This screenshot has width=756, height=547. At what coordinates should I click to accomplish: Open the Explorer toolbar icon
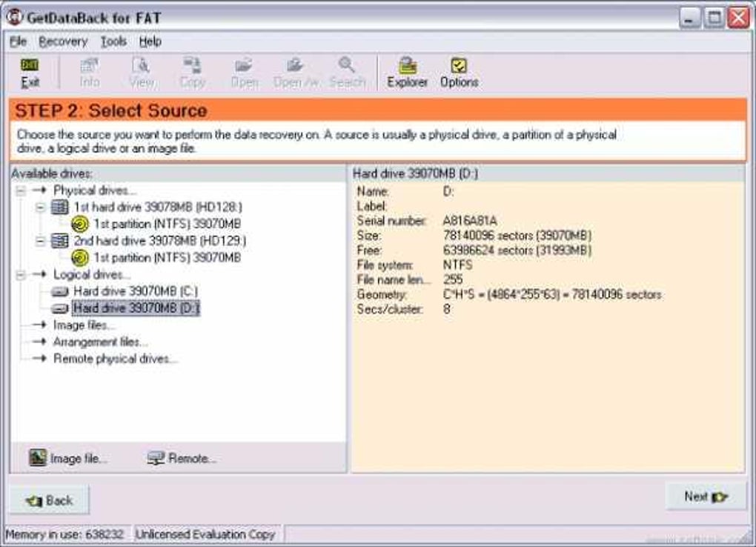(x=408, y=65)
